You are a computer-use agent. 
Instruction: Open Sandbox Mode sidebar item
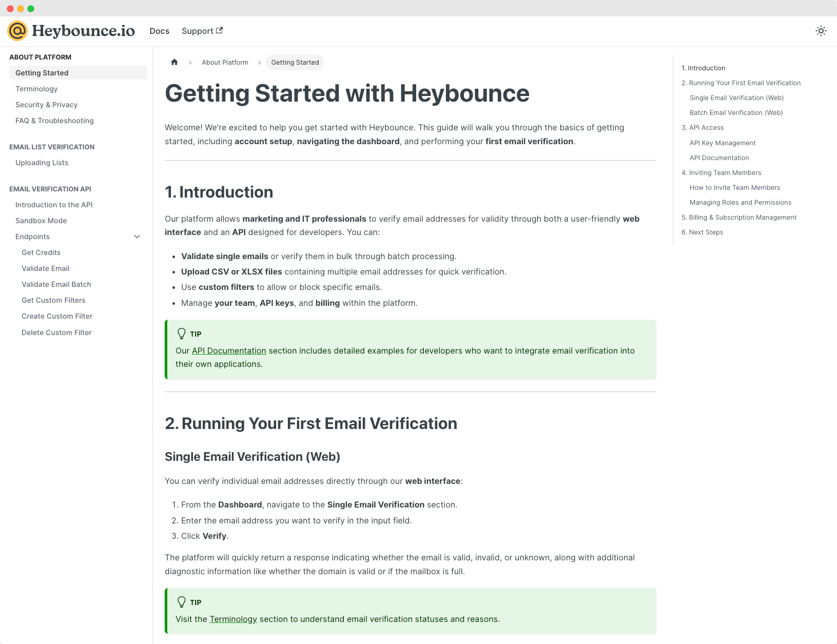coord(41,221)
